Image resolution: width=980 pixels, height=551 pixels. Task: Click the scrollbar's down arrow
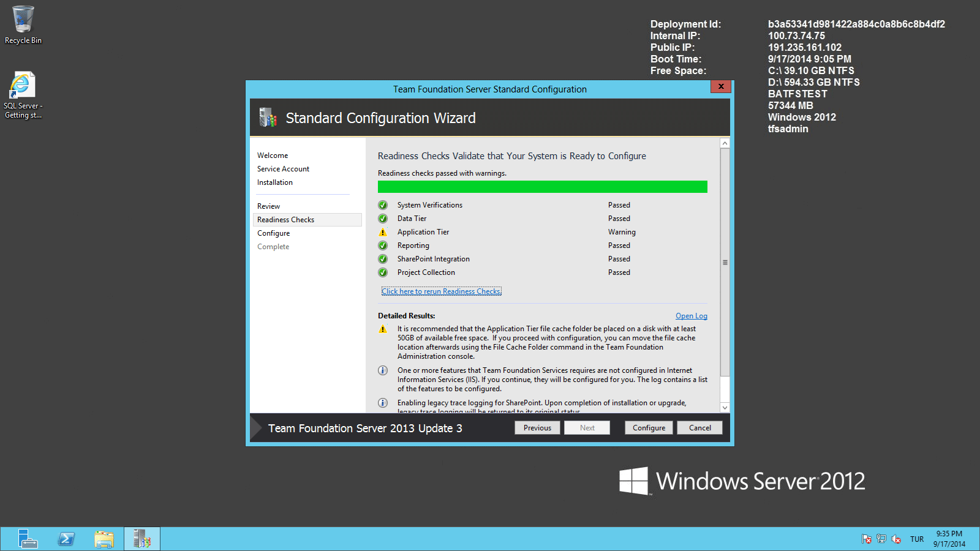click(x=725, y=407)
